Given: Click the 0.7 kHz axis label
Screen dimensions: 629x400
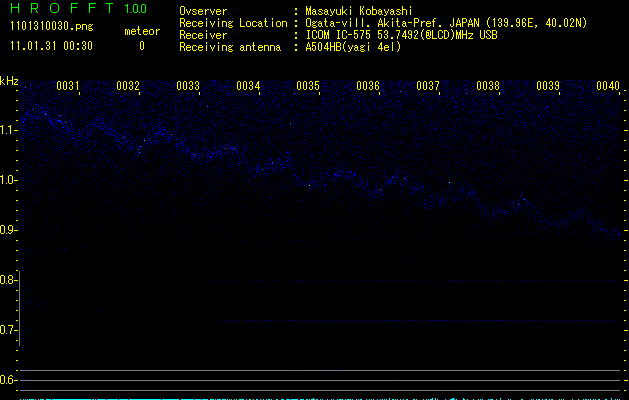Looking at the screenshot, I should click(8, 330).
